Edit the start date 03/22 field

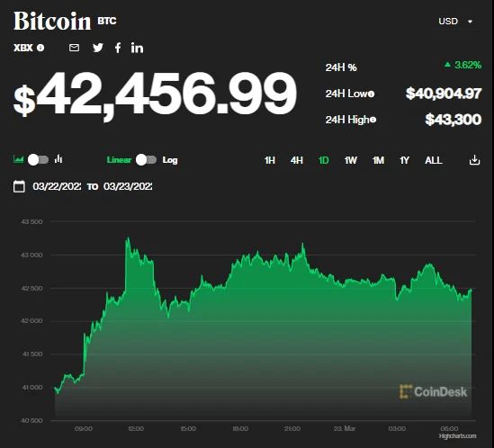click(x=57, y=186)
